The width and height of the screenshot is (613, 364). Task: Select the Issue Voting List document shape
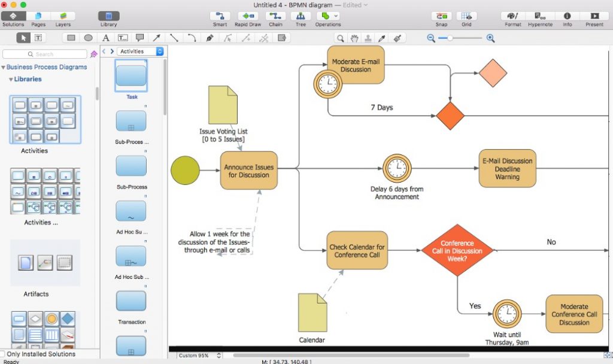[x=223, y=105]
